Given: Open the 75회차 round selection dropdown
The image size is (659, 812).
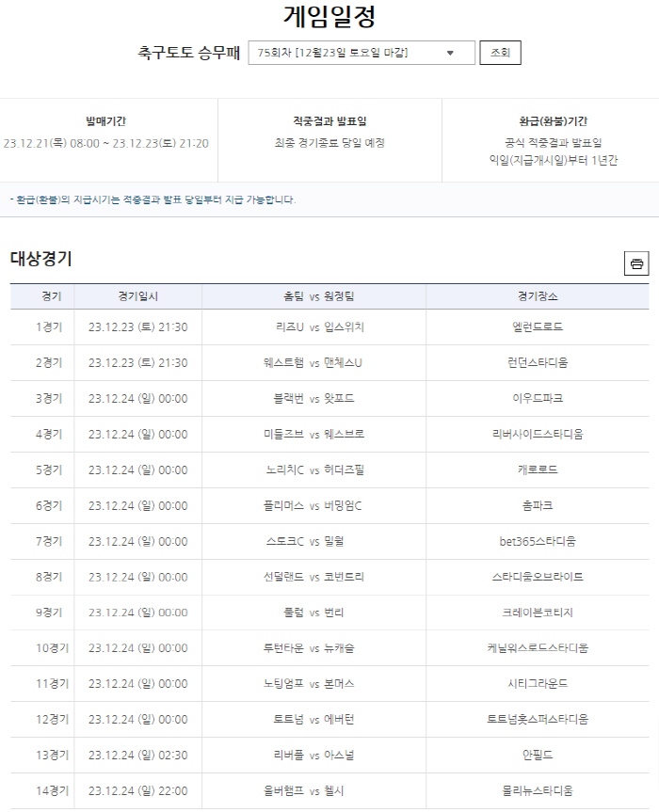Looking at the screenshot, I should pyautogui.click(x=362, y=53).
